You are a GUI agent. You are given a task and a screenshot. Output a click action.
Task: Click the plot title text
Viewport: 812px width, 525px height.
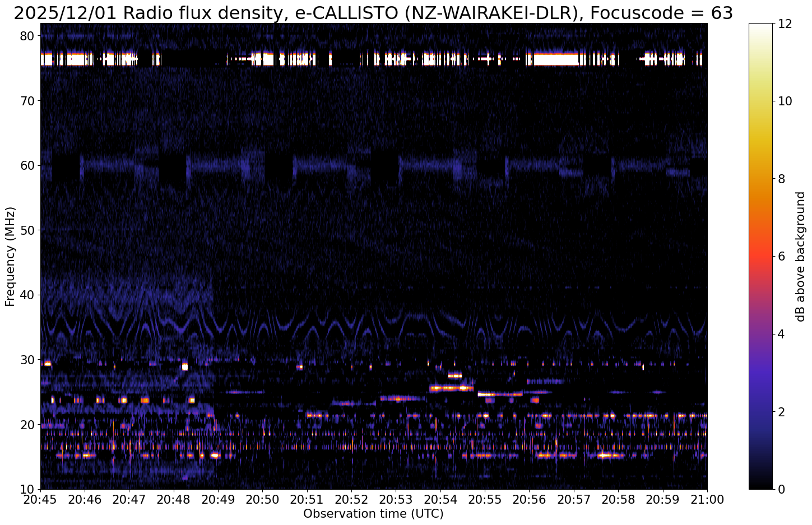click(x=373, y=12)
